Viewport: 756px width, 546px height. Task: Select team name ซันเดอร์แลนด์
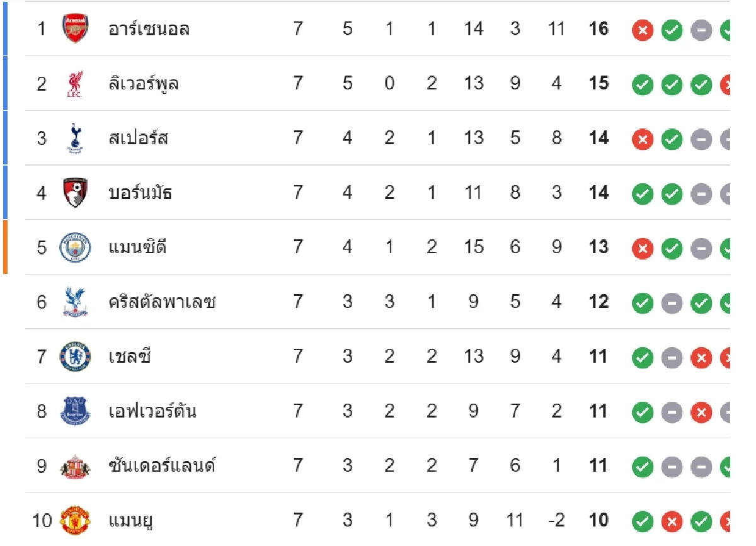tap(161, 466)
